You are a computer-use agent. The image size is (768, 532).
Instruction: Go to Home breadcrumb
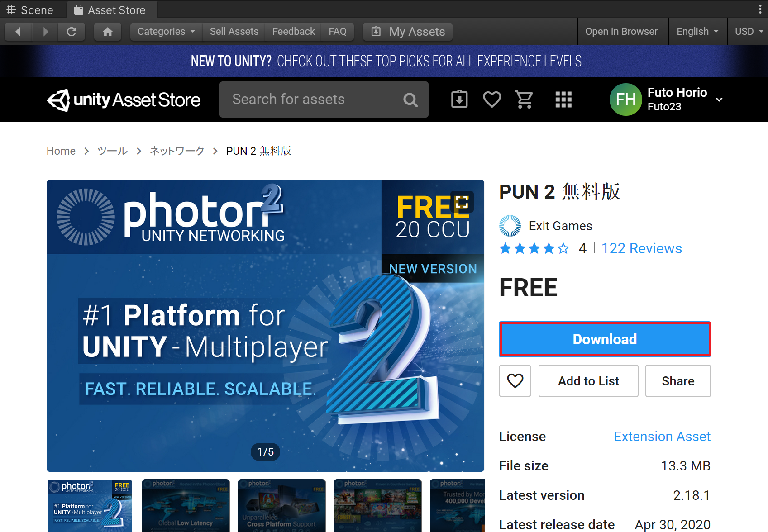coord(61,151)
